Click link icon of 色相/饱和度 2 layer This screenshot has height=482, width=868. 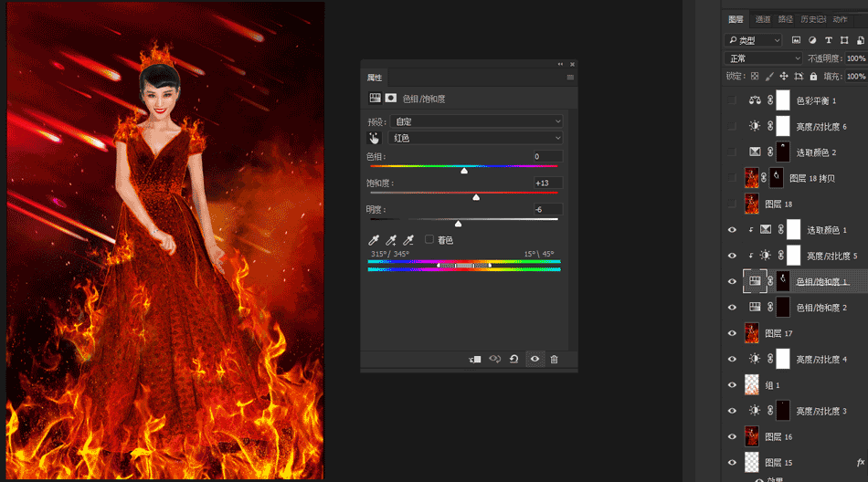pyautogui.click(x=770, y=307)
